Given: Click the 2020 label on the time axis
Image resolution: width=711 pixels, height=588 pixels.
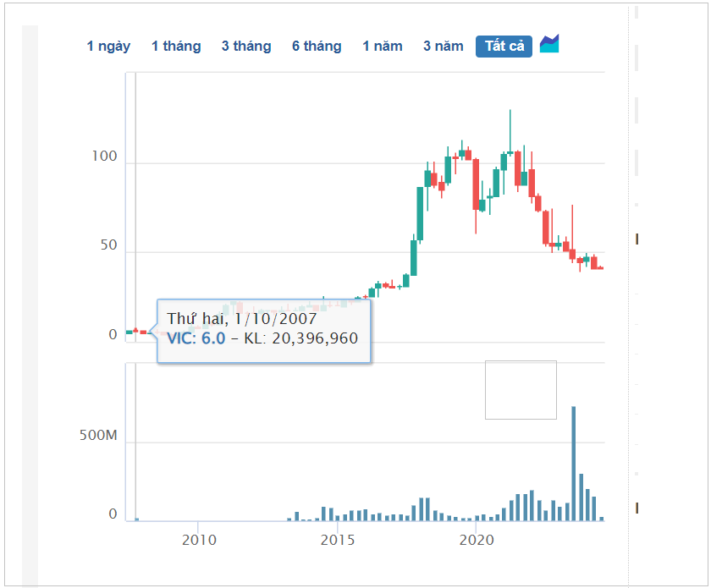Looking at the screenshot, I should tap(477, 540).
